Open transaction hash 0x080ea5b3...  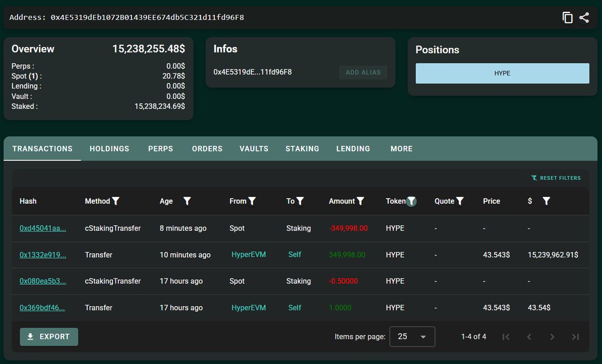click(43, 281)
